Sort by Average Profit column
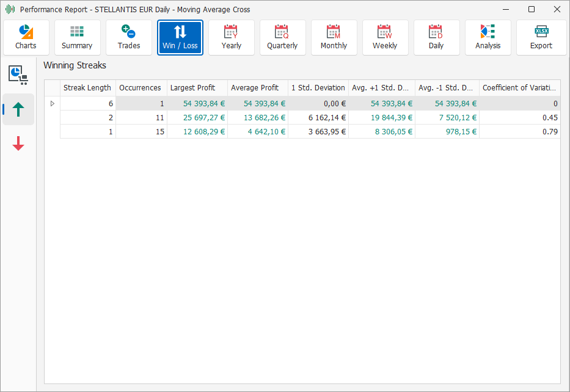 257,88
